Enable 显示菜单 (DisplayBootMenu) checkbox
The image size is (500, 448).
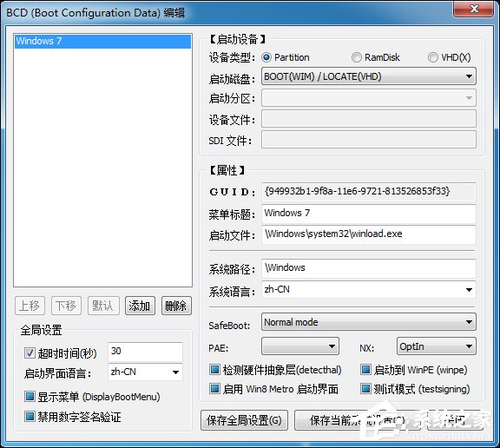tap(30, 397)
